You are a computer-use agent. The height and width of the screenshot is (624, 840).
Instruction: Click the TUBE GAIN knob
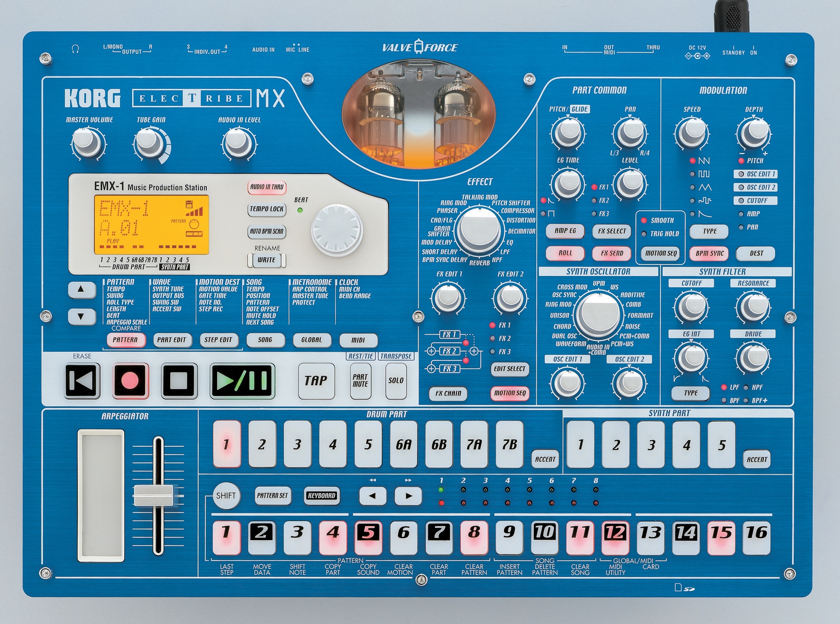[x=149, y=143]
